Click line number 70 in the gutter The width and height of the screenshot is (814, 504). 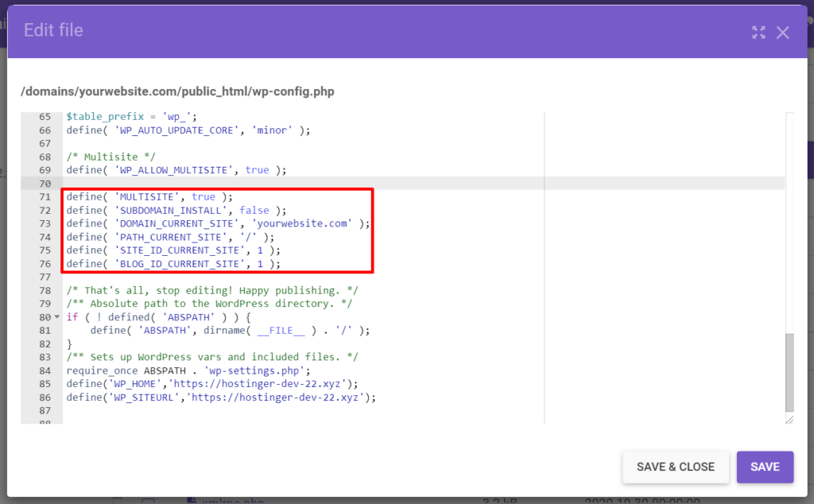click(45, 183)
